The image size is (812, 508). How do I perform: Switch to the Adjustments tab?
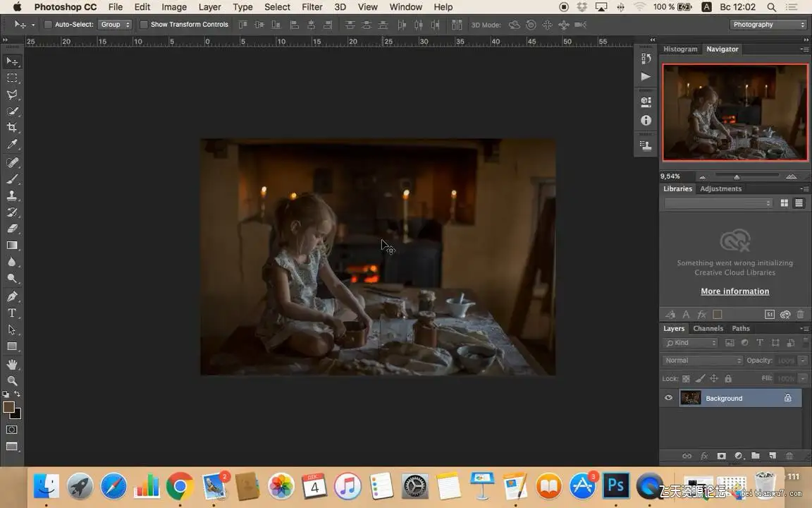pyautogui.click(x=720, y=188)
